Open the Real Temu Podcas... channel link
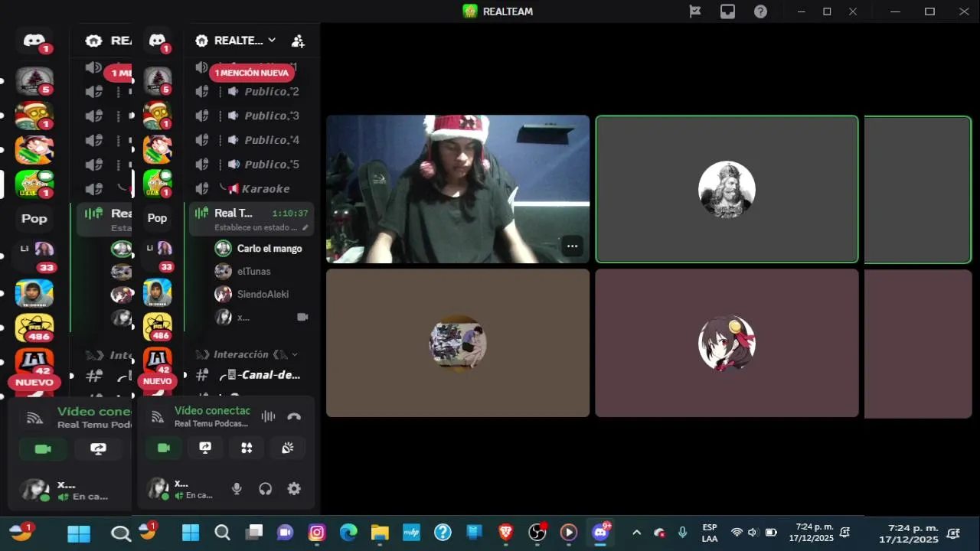980x551 pixels. [211, 424]
